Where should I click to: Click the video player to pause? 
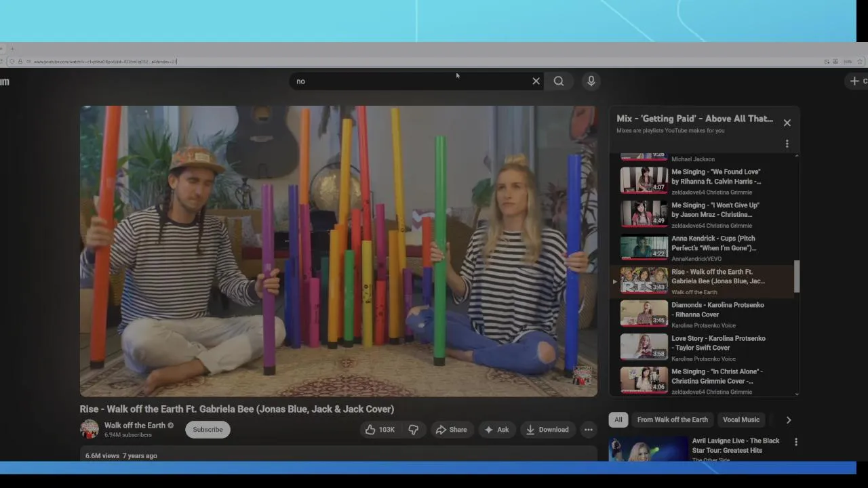[338, 251]
